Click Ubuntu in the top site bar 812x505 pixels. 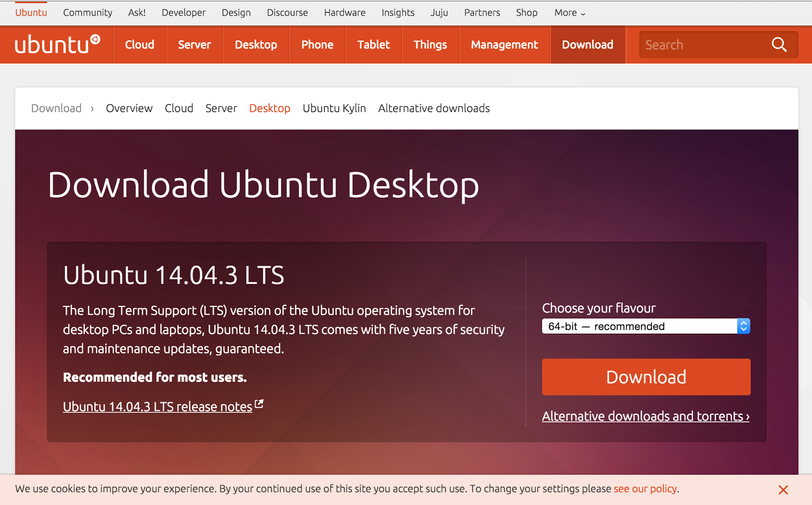[x=31, y=13]
